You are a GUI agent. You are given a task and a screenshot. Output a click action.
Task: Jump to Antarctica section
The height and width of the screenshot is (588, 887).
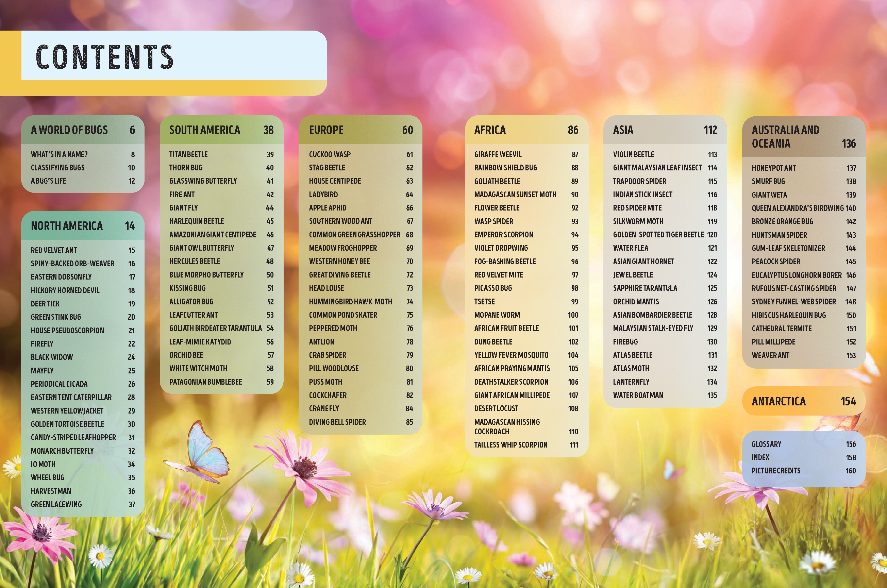point(779,401)
